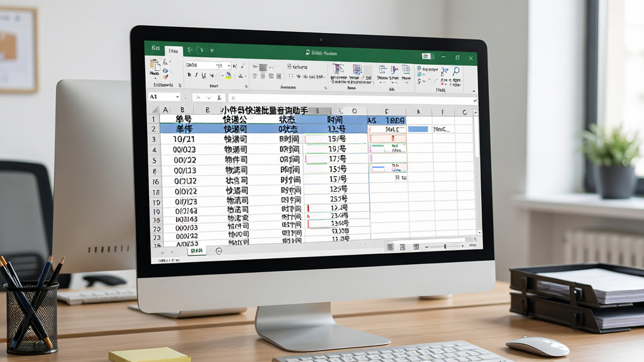Image resolution: width=644 pixels, height=362 pixels.
Task: Toggle Underline formatting
Action: 204,75
